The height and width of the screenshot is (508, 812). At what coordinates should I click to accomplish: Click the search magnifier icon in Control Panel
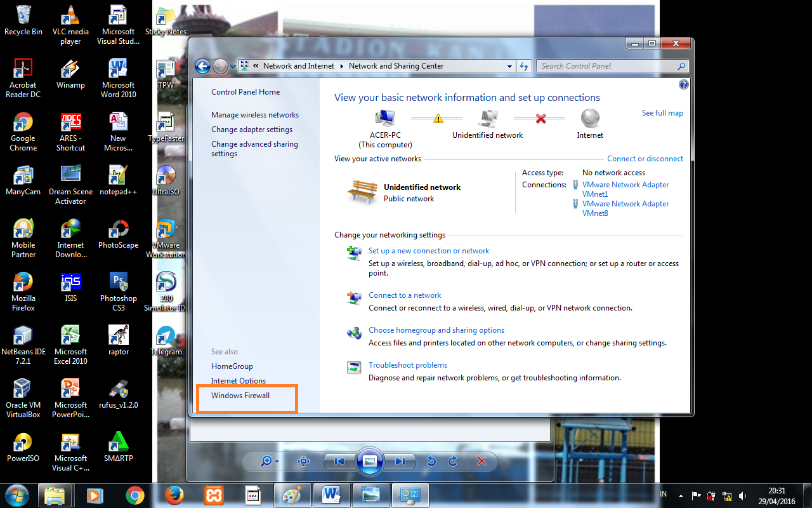click(682, 66)
